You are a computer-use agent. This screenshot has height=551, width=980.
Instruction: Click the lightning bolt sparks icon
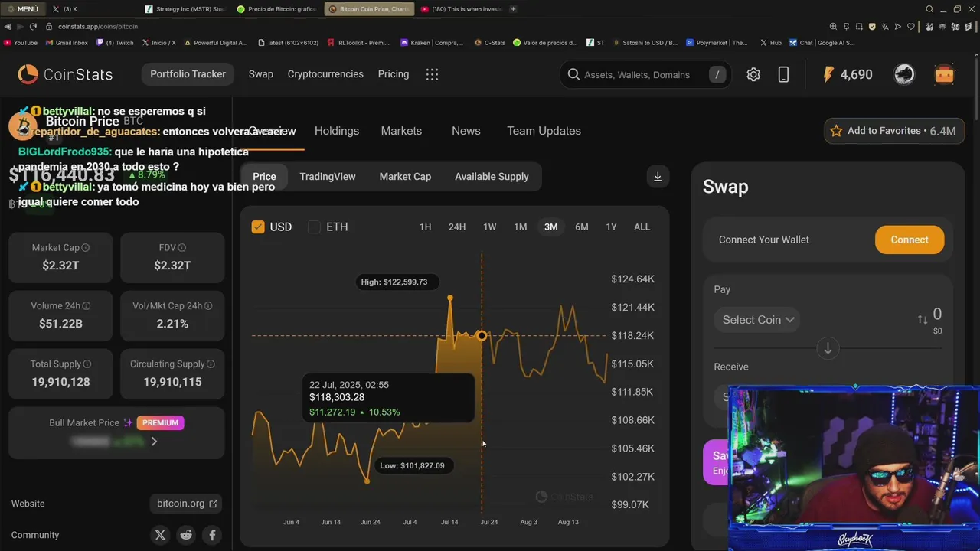coord(828,74)
